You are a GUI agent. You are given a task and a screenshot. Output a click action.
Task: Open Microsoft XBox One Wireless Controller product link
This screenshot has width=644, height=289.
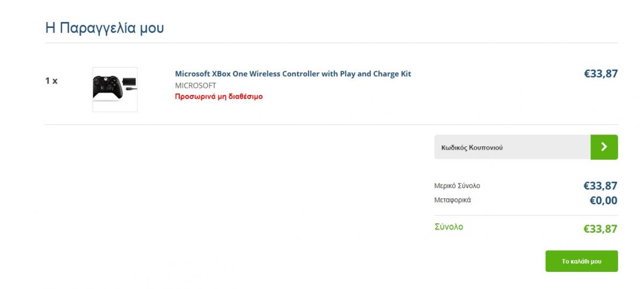[x=293, y=74]
